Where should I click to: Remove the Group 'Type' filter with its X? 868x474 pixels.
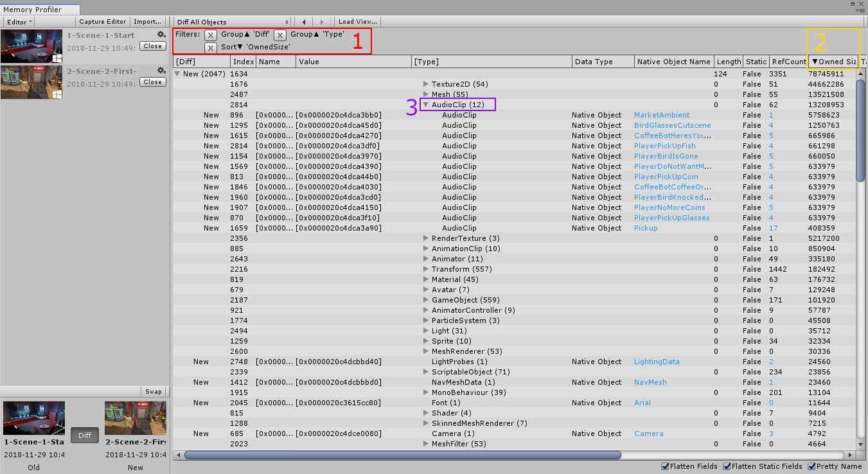[x=279, y=35]
